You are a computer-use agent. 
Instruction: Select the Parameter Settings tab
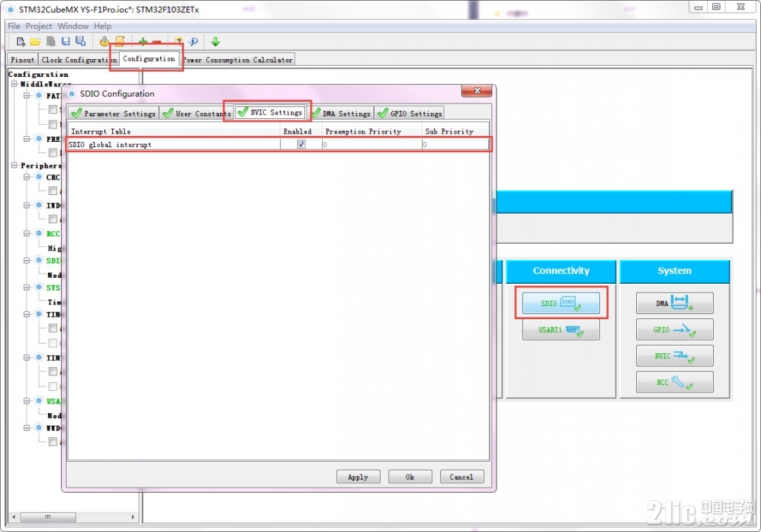pyautogui.click(x=114, y=114)
